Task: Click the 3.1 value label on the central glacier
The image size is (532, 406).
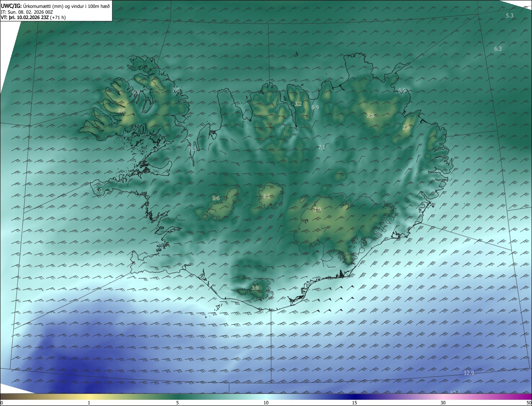Action: click(x=266, y=196)
